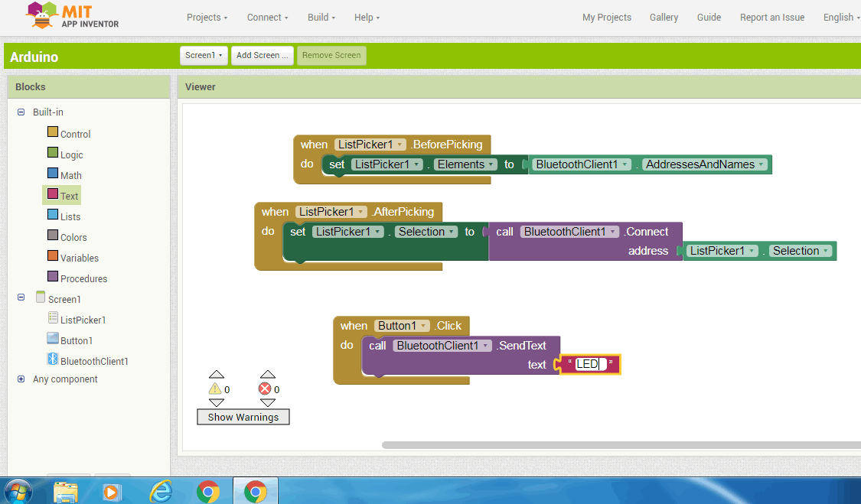
Task: Open Button1 dropdown in Click event
Action: pos(402,326)
